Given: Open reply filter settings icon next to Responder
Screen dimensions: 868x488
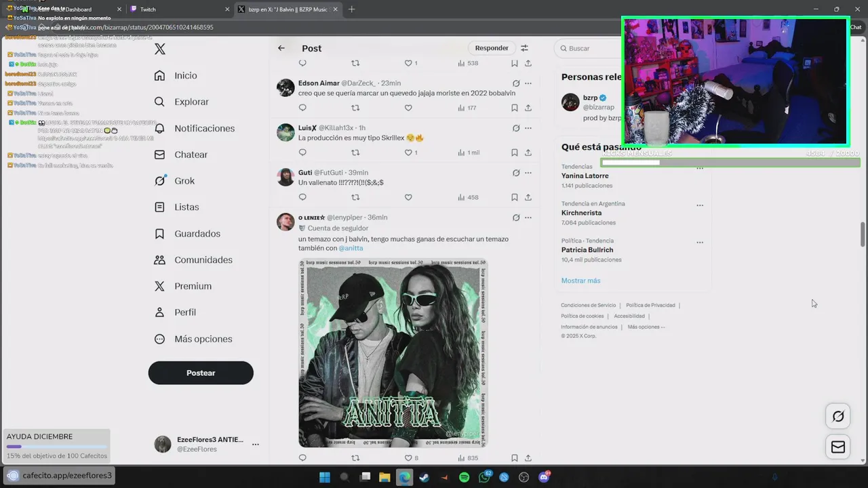Looking at the screenshot, I should (524, 48).
